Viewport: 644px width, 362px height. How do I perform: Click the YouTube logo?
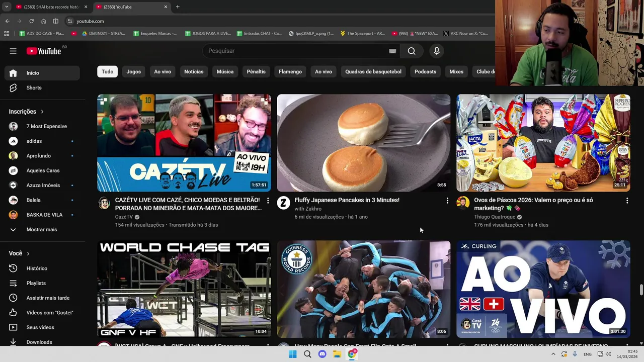coord(44,51)
